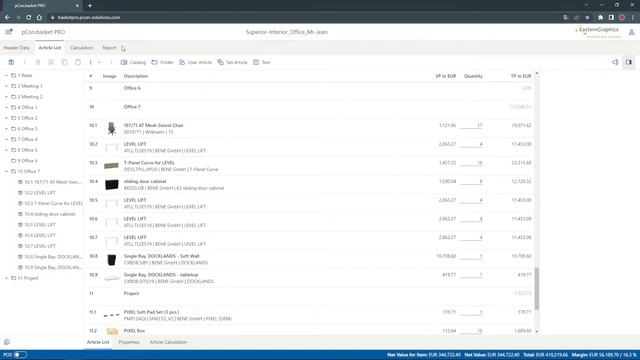Add a User Article

[195, 62]
